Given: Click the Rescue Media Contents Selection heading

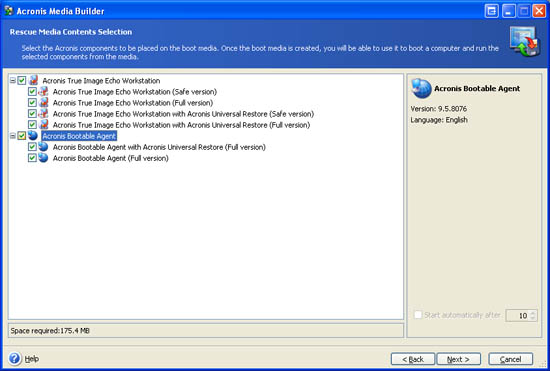Looking at the screenshot, I should 71,32.
